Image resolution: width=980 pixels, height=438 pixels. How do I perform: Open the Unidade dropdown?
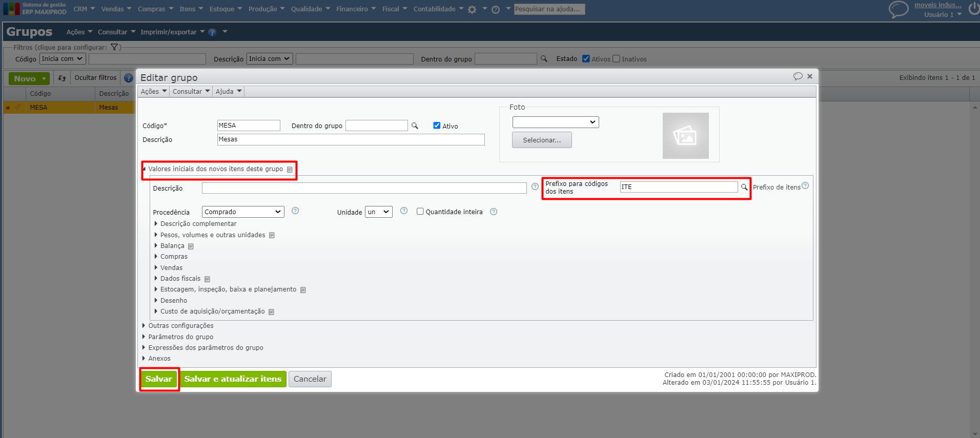tap(379, 212)
